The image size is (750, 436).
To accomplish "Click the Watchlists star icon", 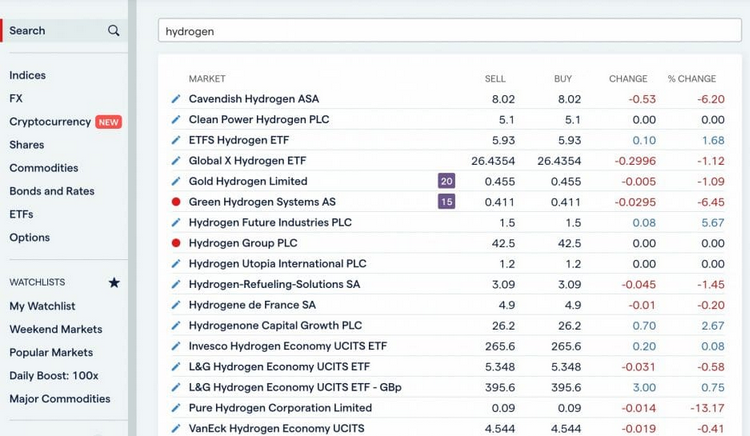I will point(114,283).
